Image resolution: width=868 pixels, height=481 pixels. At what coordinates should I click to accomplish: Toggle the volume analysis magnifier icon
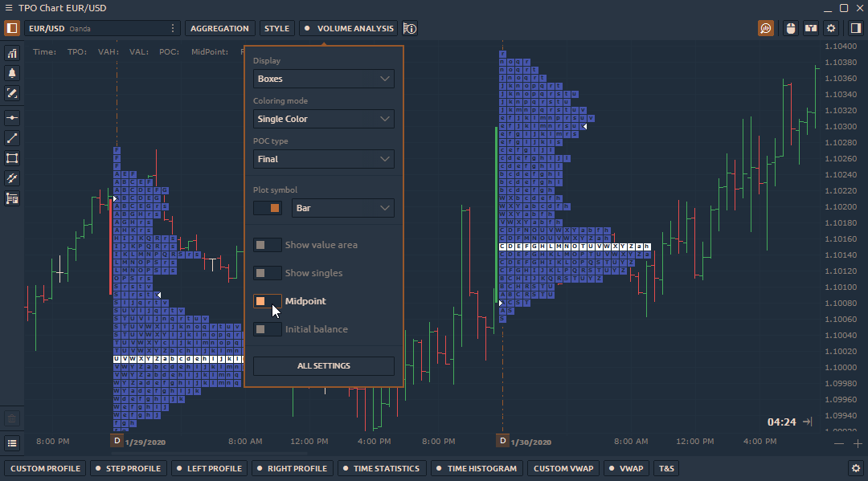click(x=766, y=28)
